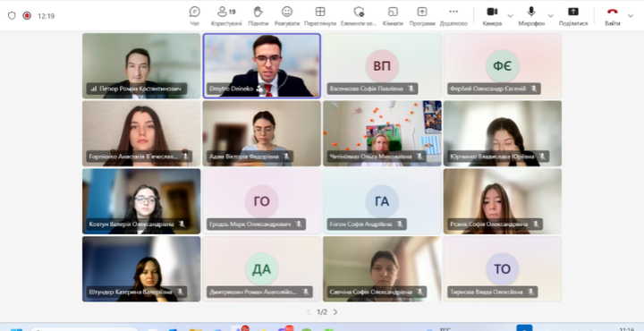Open the Переглянути view options
Image resolution: width=644 pixels, height=331 pixels.
320,16
